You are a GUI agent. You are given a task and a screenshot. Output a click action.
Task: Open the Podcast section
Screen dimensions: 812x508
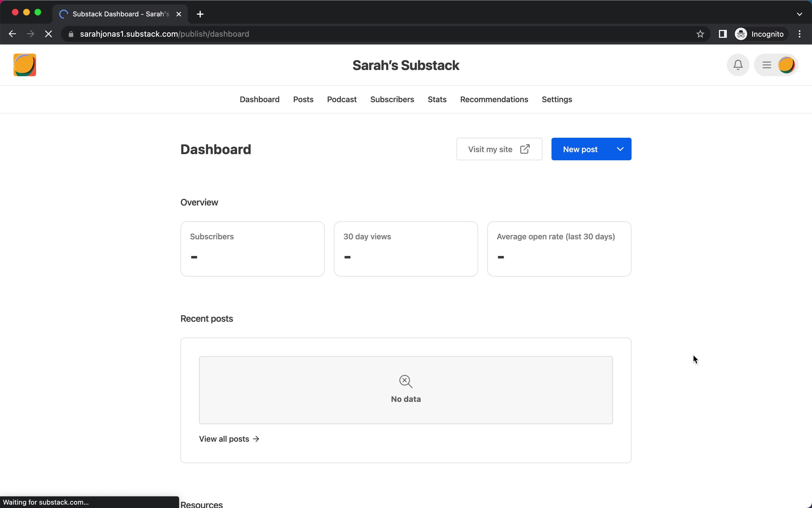point(342,99)
